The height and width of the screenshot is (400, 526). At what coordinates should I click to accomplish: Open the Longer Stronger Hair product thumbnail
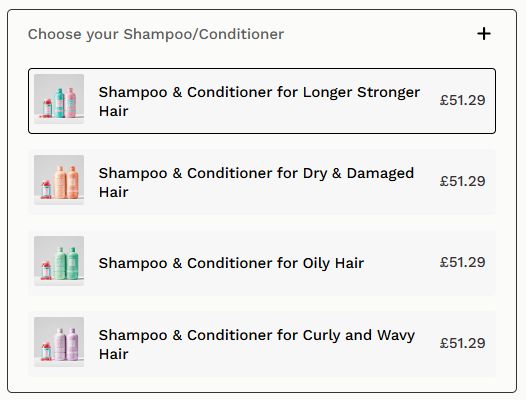[59, 99]
